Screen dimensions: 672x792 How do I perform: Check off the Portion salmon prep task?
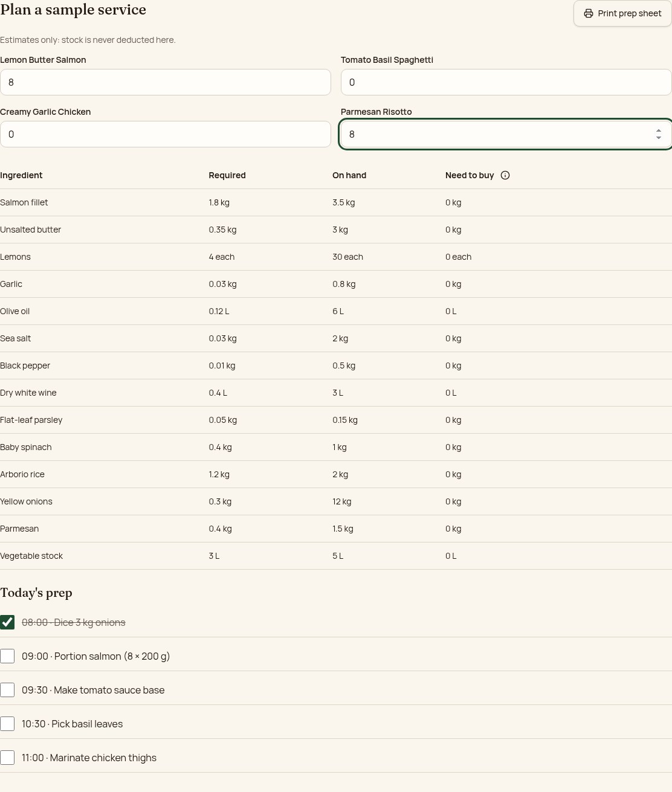(7, 656)
